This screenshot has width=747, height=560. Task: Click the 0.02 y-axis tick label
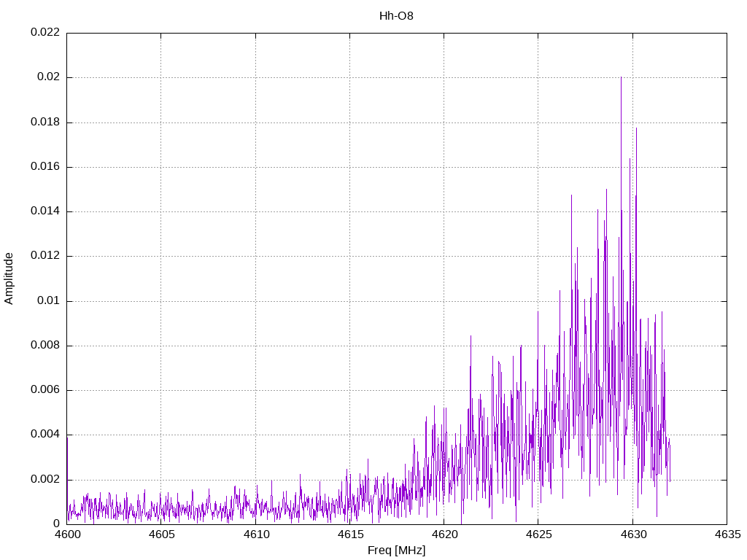point(49,77)
